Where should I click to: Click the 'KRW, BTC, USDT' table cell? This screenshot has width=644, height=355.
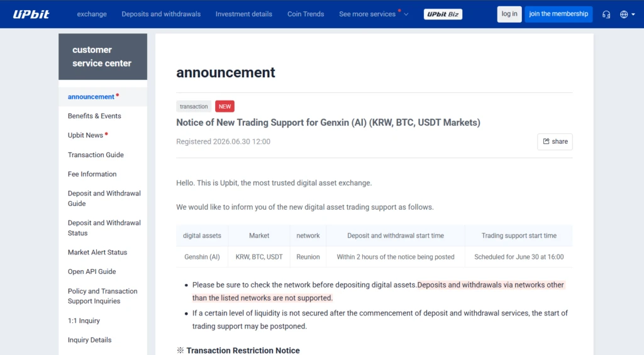point(259,257)
